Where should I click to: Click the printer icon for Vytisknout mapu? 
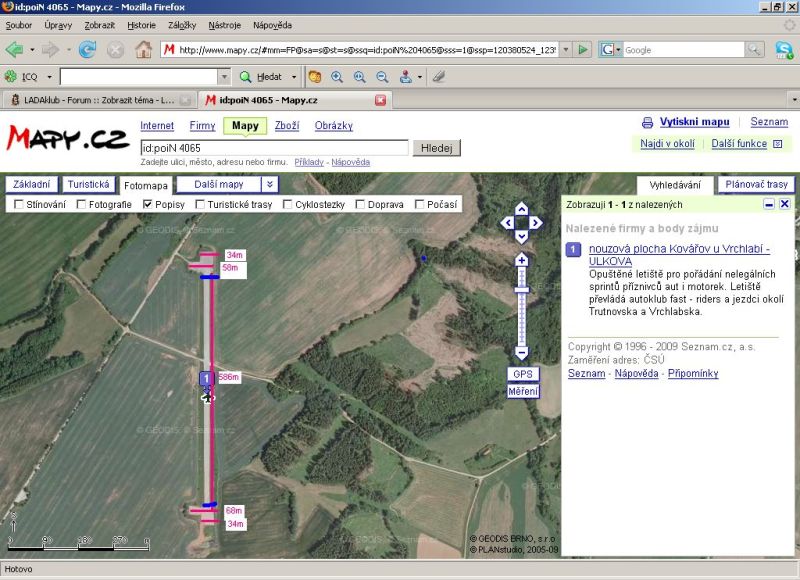pyautogui.click(x=648, y=122)
